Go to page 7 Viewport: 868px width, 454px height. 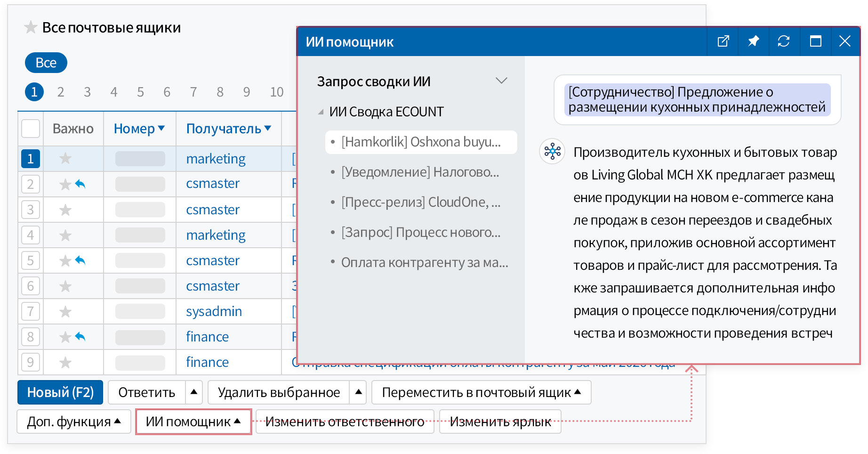tap(193, 92)
